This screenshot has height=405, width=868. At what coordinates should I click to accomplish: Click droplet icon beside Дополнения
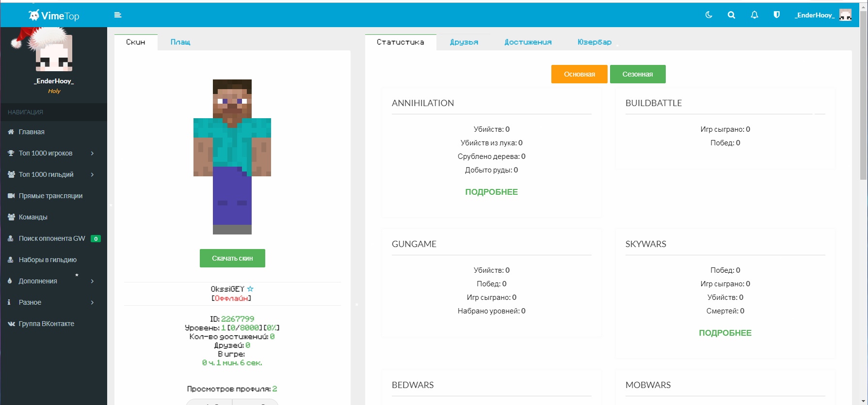coord(10,281)
